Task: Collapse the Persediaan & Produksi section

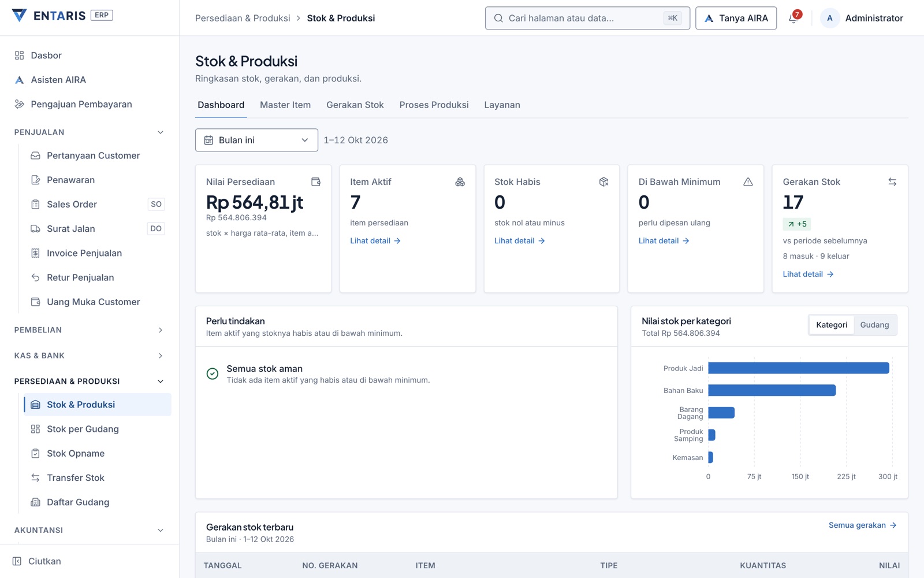Action: pyautogui.click(x=89, y=381)
